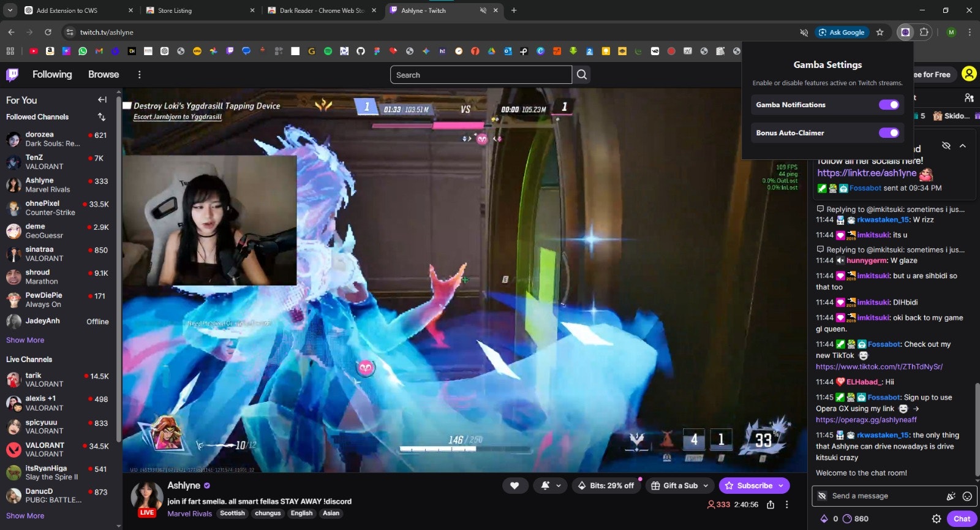The width and height of the screenshot is (980, 530).
Task: Show More followed channels
Action: tap(25, 340)
